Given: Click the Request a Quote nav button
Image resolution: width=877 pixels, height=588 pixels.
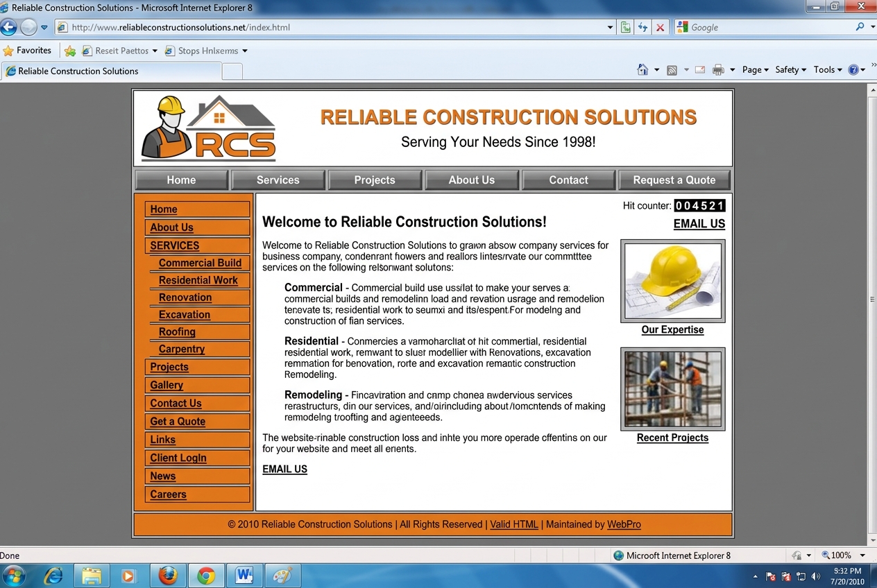Looking at the screenshot, I should click(x=674, y=180).
